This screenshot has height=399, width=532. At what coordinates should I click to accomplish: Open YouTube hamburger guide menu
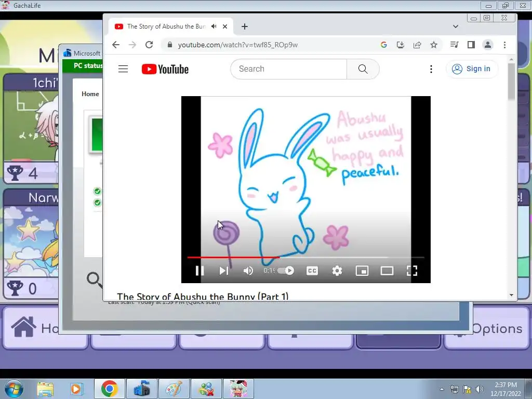123,69
